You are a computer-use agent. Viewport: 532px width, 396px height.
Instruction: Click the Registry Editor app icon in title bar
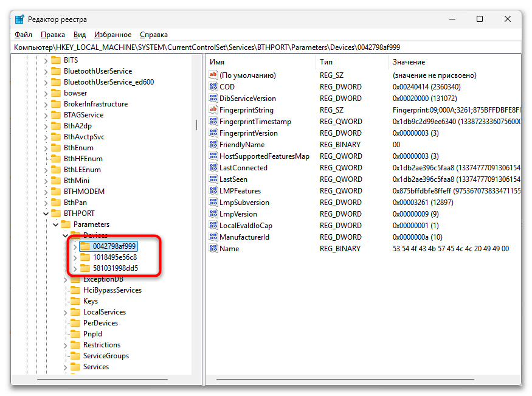19,19
